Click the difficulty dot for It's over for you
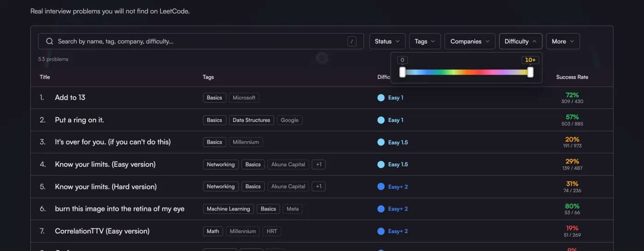 coord(381,142)
